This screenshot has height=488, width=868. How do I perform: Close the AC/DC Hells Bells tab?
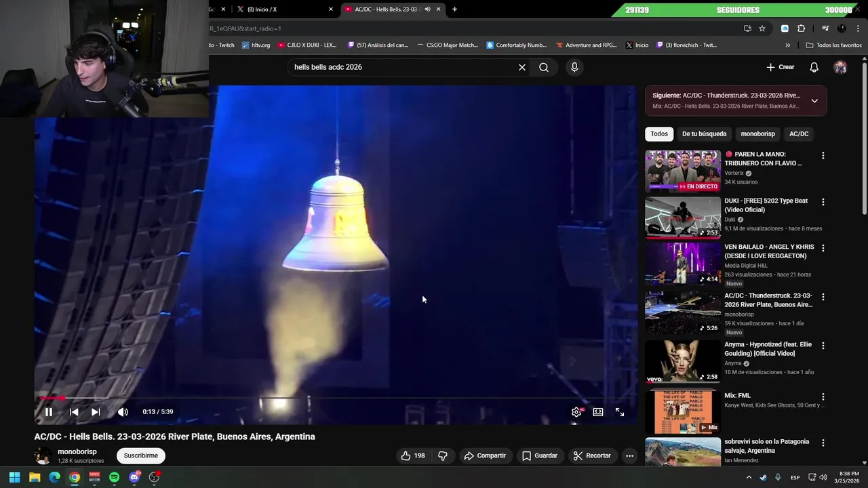(439, 9)
